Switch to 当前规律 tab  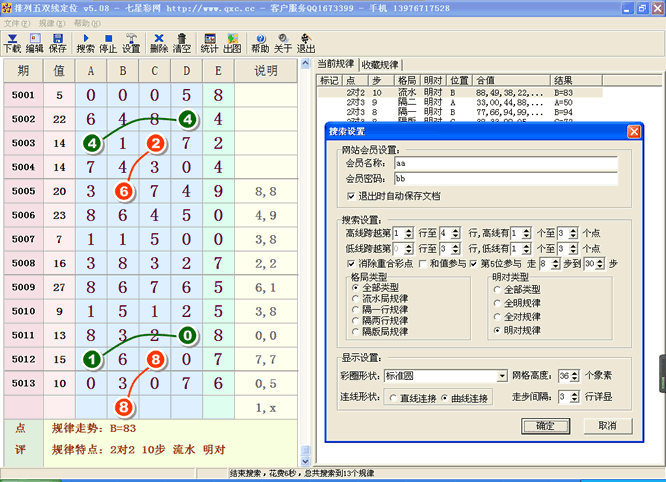336,64
